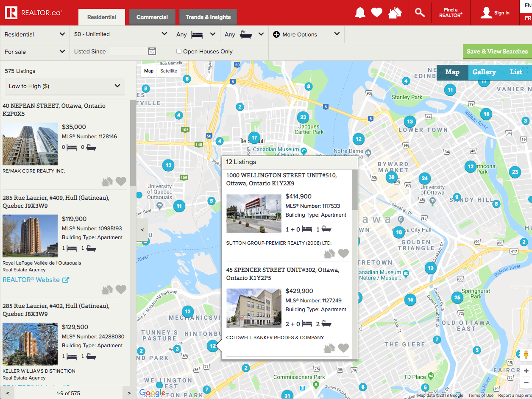
Task: Switch to the Commercial tab
Action: [152, 17]
